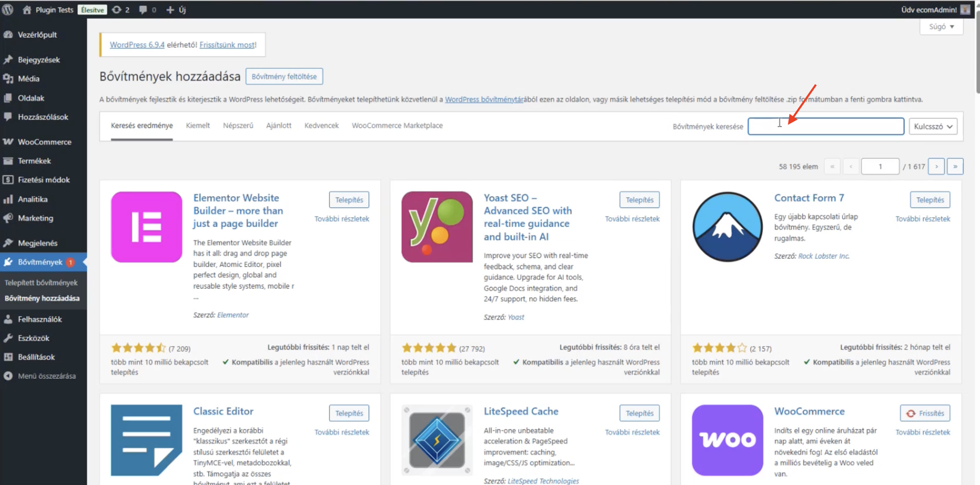Open the comments bubble icon in admin bar
This screenshot has width=980, height=485.
[x=143, y=10]
